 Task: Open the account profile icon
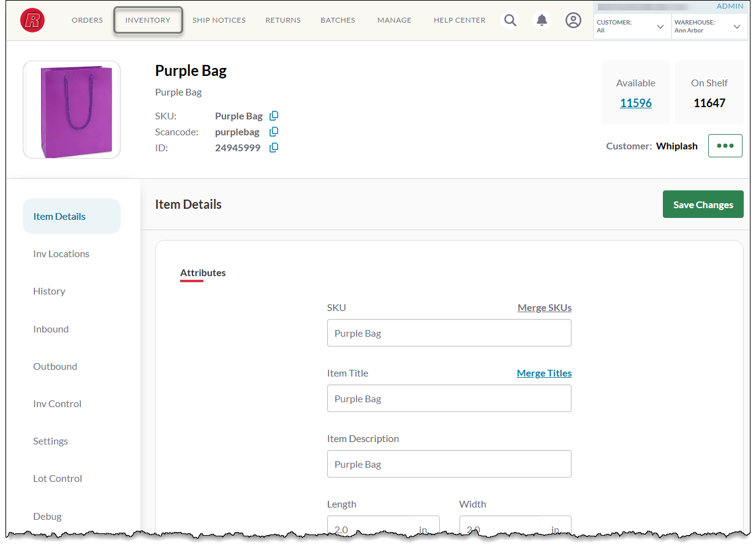(573, 20)
